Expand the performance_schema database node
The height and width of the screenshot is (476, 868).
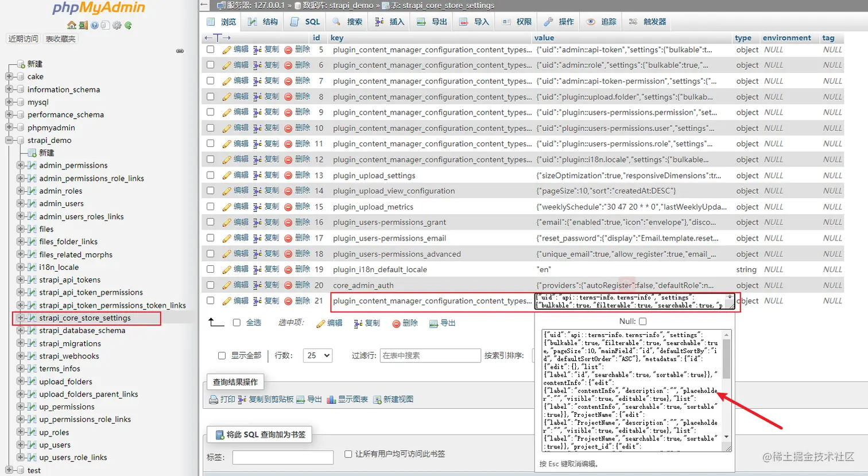tap(9, 114)
